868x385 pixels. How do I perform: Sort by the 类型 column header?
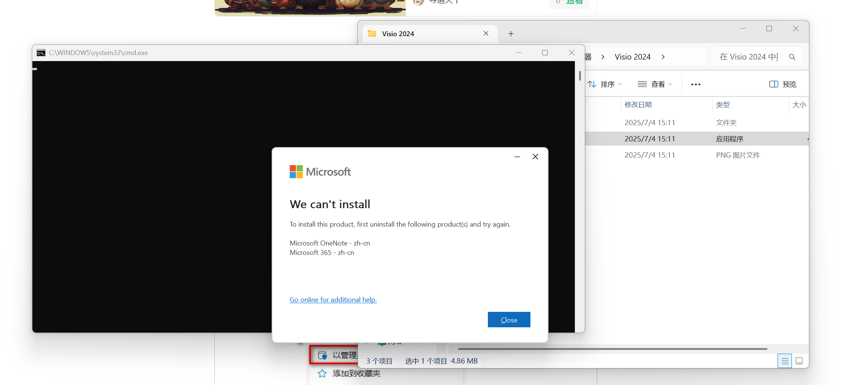pos(723,105)
